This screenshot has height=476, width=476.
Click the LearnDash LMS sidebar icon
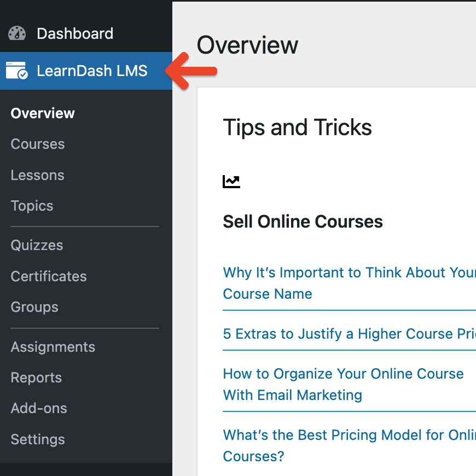click(17, 71)
